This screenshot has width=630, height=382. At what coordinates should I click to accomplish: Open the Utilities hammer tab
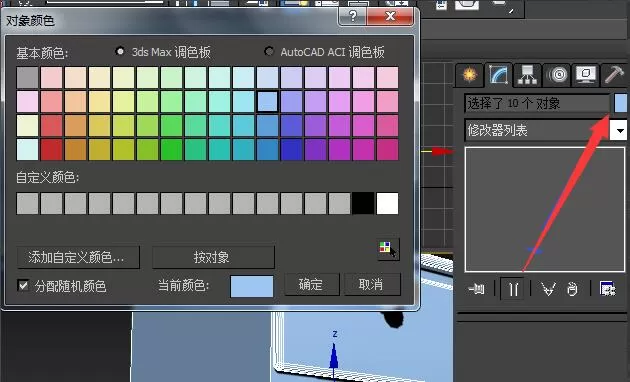(614, 75)
